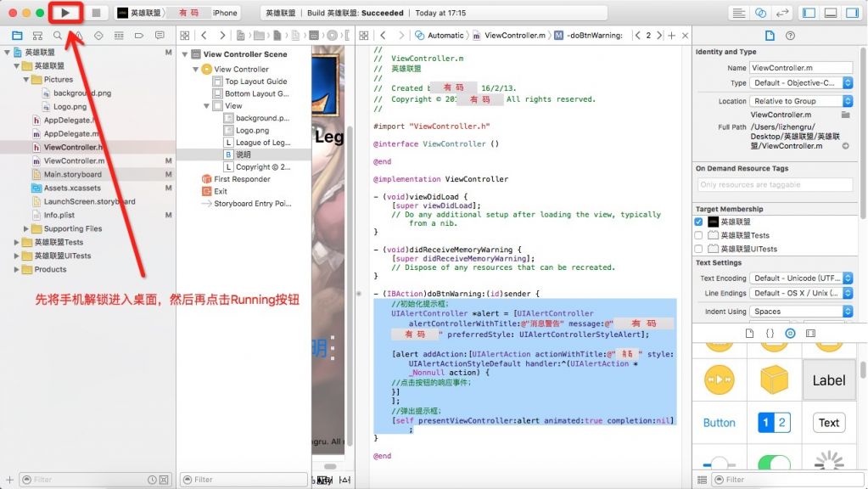Viewport: 868px width, 489px height.
Task: Pick the Label object in library
Action: point(829,380)
